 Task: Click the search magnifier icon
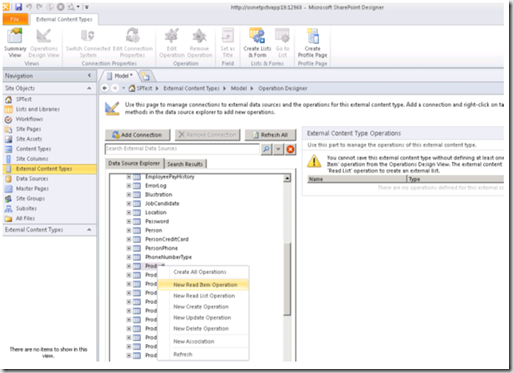(266, 149)
